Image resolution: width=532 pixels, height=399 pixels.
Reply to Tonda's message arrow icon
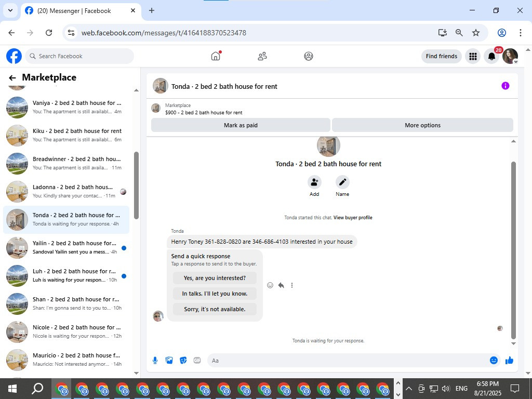pyautogui.click(x=281, y=285)
